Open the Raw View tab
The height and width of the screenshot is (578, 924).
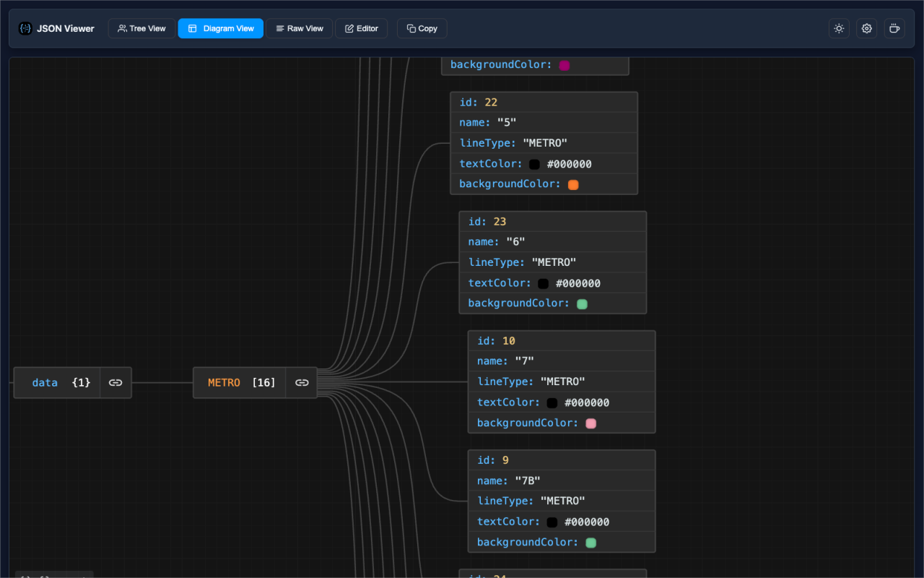300,28
